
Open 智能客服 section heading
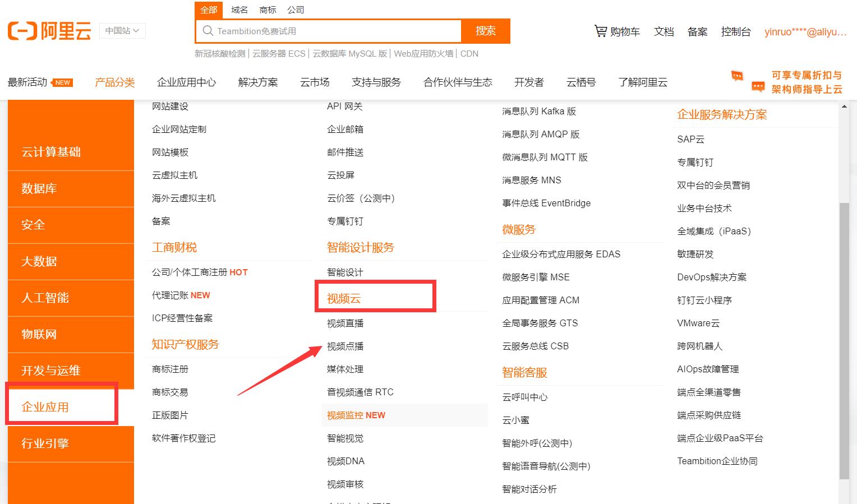point(524,373)
